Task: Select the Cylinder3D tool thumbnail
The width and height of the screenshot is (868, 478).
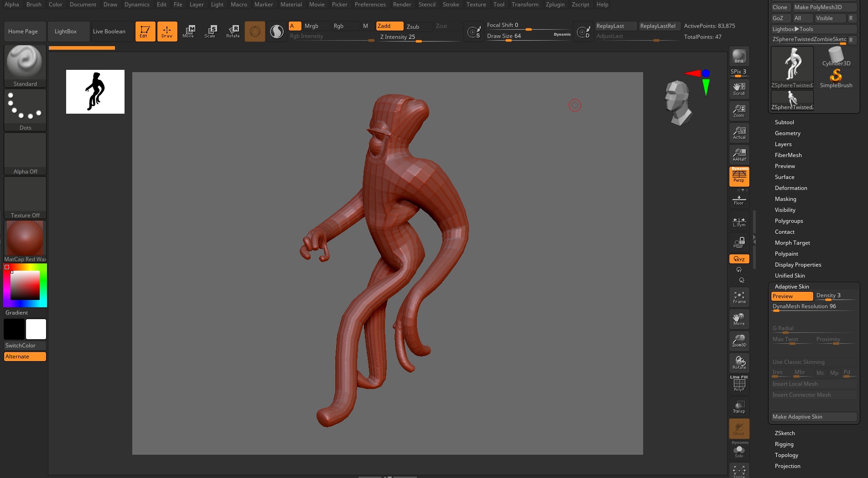Action: coord(836,58)
